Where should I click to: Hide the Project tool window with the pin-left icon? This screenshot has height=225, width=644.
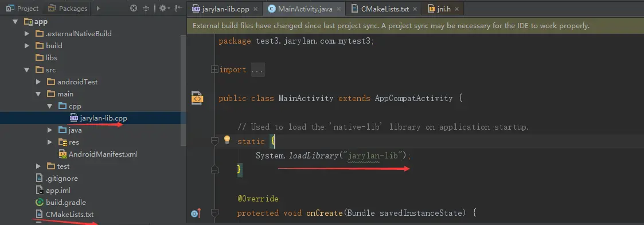click(x=179, y=8)
